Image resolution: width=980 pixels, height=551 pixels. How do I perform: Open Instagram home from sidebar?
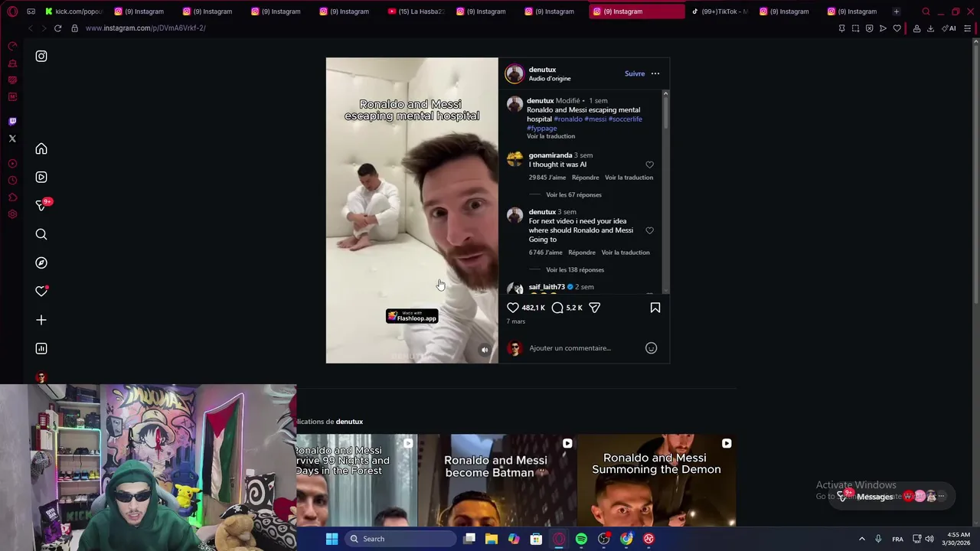click(x=41, y=149)
